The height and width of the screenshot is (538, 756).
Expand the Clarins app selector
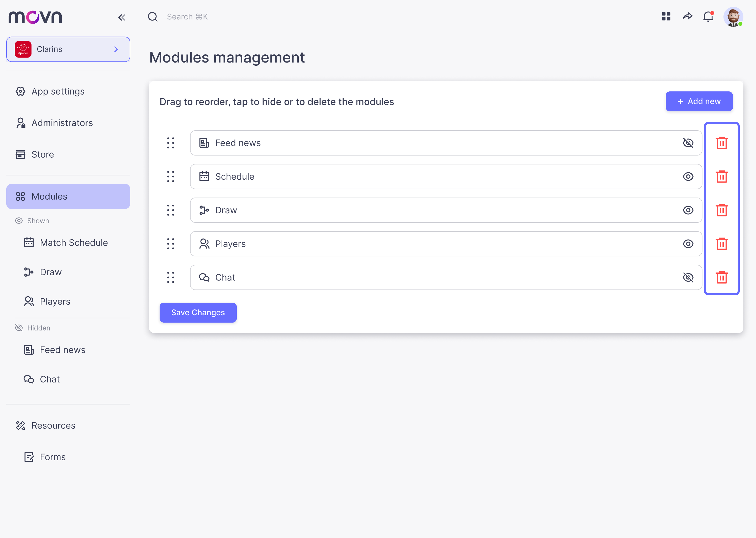point(68,49)
